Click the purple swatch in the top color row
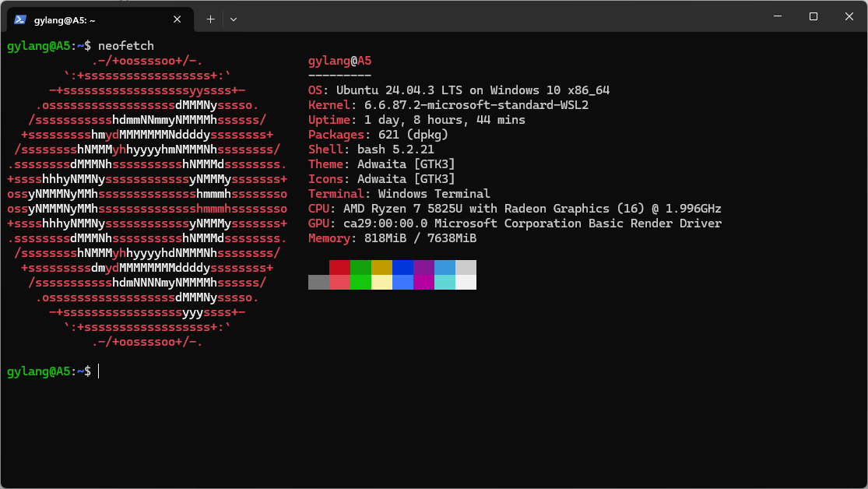This screenshot has height=489, width=868. coord(423,268)
